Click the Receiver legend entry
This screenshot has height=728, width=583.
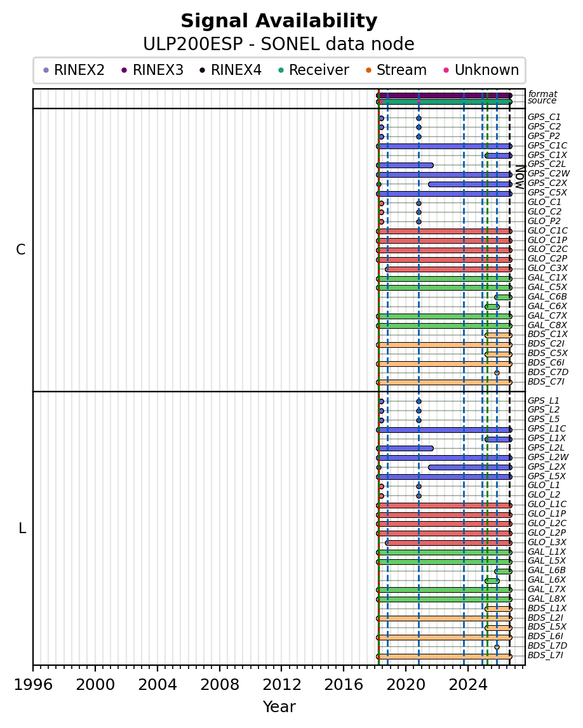point(314,70)
